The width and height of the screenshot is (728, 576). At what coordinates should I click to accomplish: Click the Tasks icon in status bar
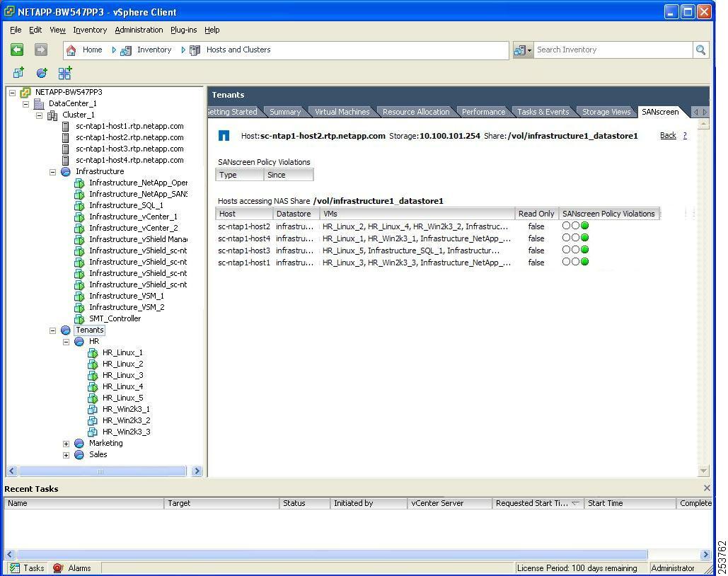pos(15,568)
